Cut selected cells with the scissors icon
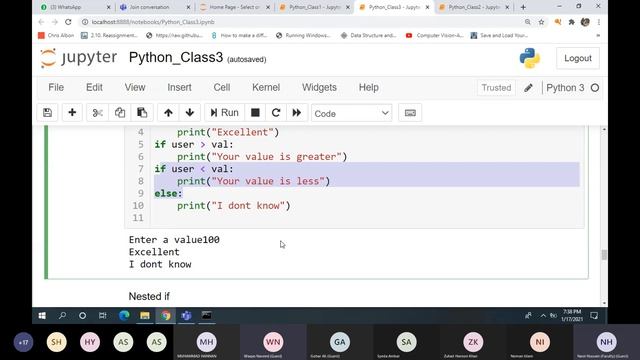The height and width of the screenshot is (360, 640). tap(98, 113)
